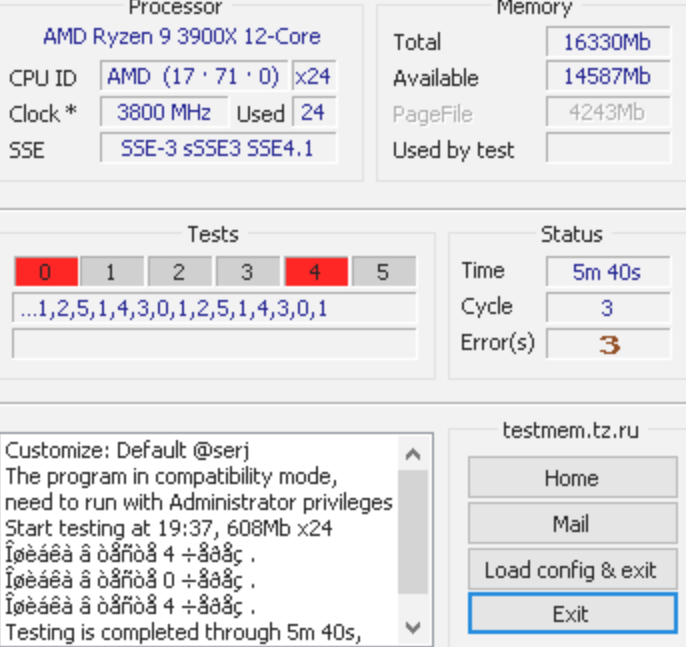Viewport: 686px width, 647px height.
Task: Click the Clock value 3800 MHz
Action: (164, 112)
